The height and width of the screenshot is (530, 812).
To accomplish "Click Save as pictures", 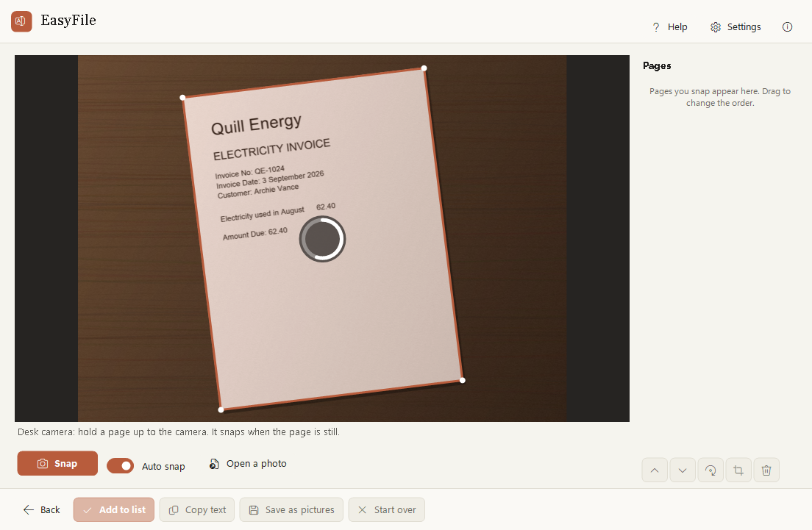I will (x=291, y=510).
